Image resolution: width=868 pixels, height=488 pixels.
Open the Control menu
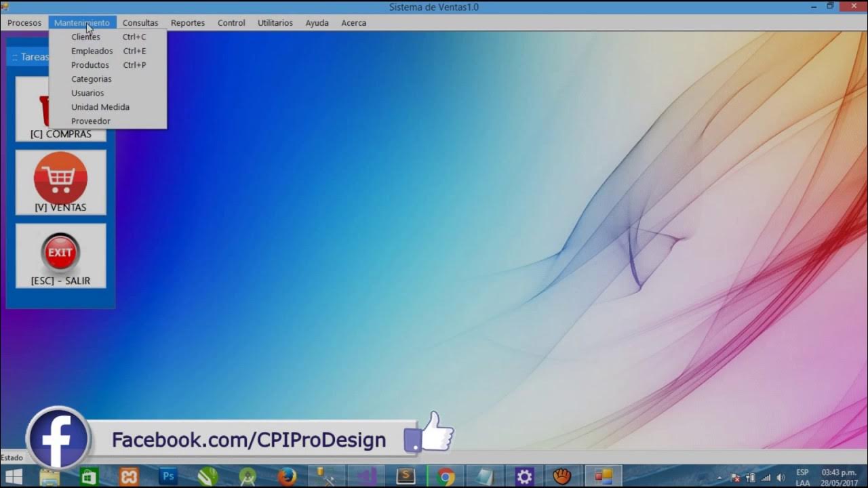coord(231,23)
